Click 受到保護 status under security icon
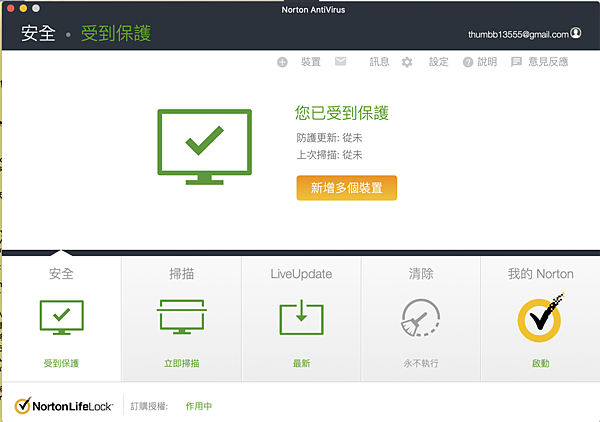 pos(61,363)
